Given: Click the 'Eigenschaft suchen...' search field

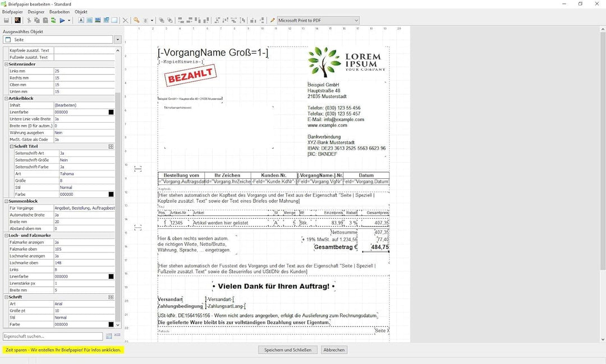Looking at the screenshot, I should click(53, 337).
